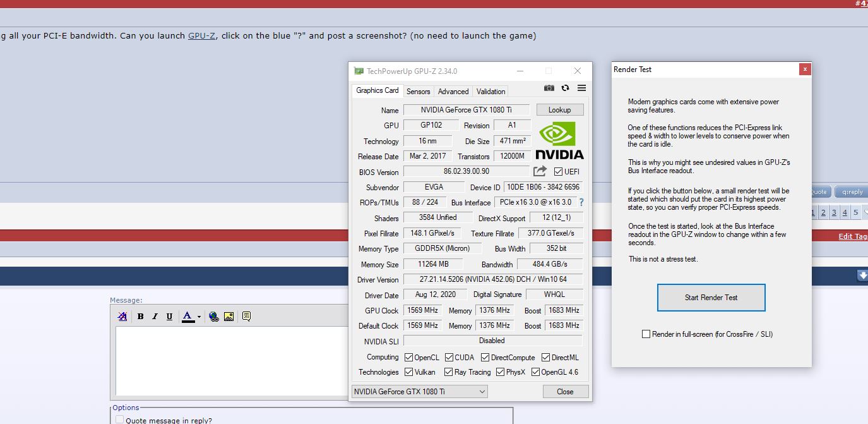
Task: Click the Release Date value Mar 2, 2017
Action: [428, 156]
